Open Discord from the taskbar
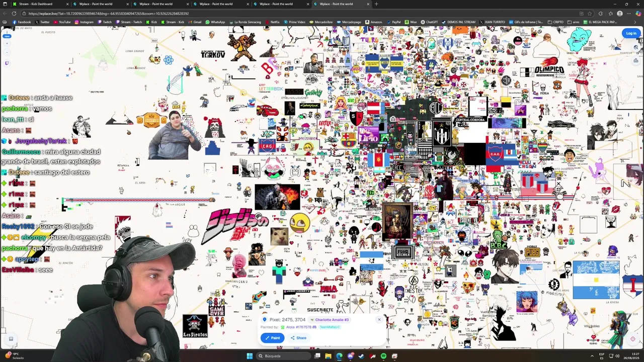The height and width of the screenshot is (362, 644). (x=350, y=356)
